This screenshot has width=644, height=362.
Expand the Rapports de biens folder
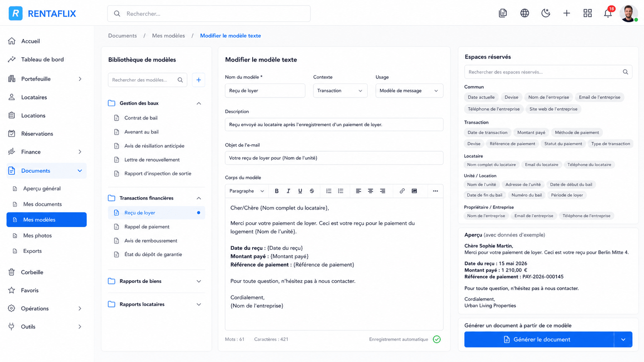point(156,281)
